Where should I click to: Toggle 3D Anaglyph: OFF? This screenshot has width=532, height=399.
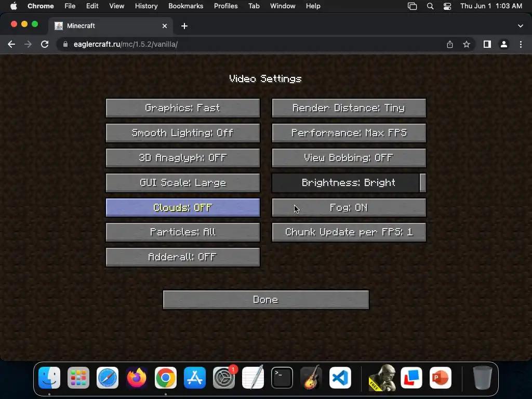[x=183, y=158]
